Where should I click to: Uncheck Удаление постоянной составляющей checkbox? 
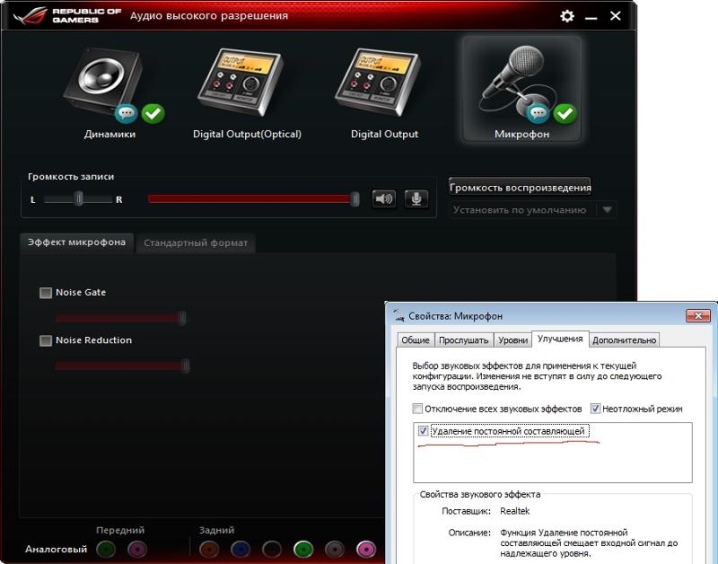(x=424, y=431)
